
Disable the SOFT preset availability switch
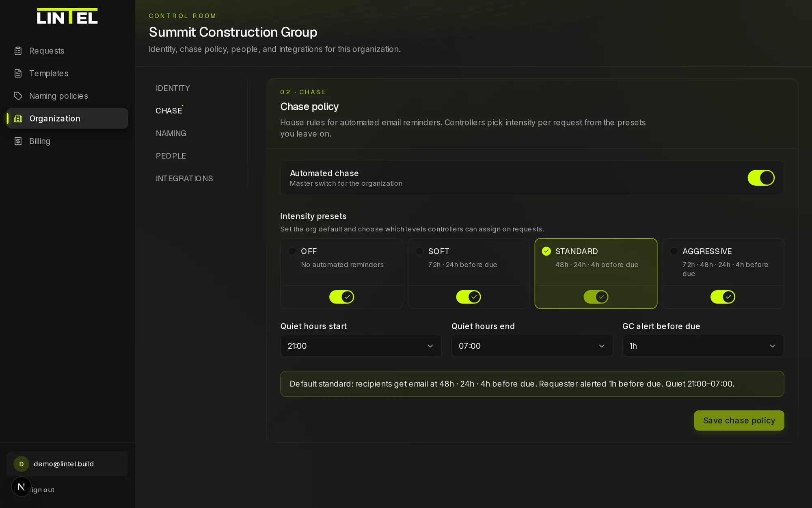click(x=469, y=297)
